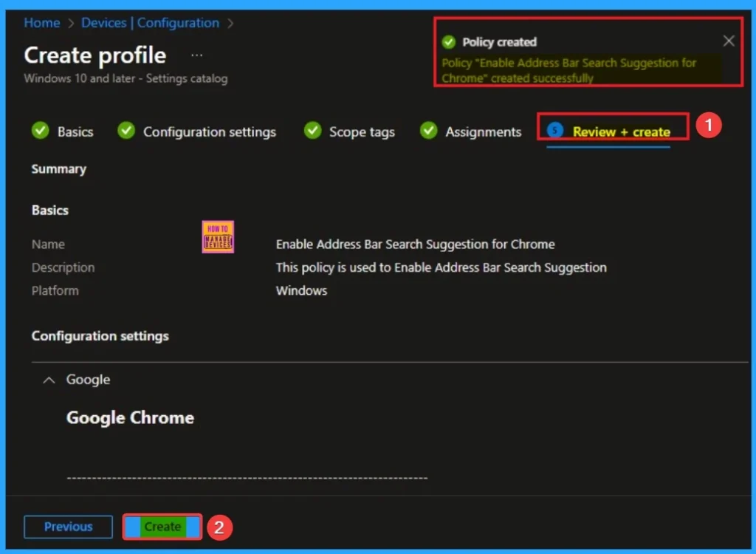Click the Configuration settings green check icon

coord(126,130)
